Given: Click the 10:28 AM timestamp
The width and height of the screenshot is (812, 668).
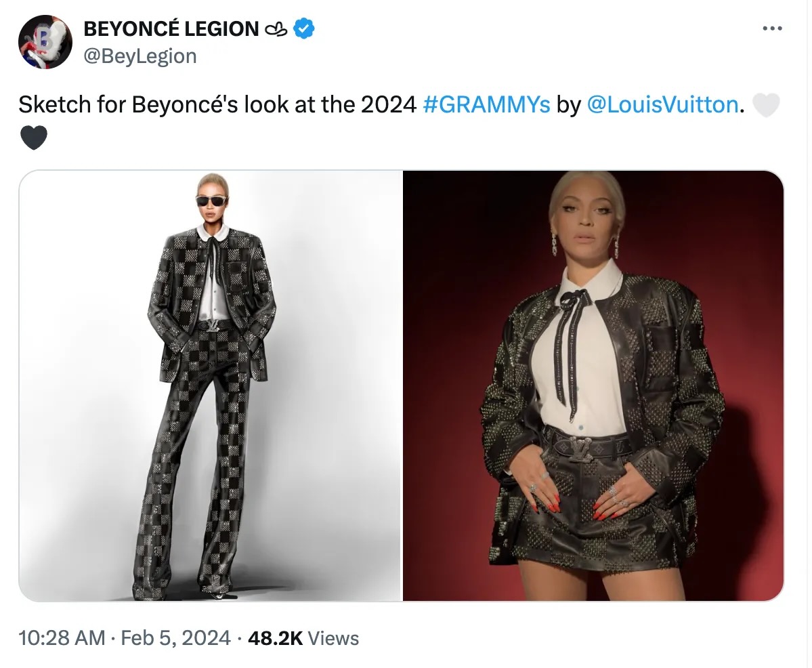Looking at the screenshot, I should pyautogui.click(x=62, y=638).
